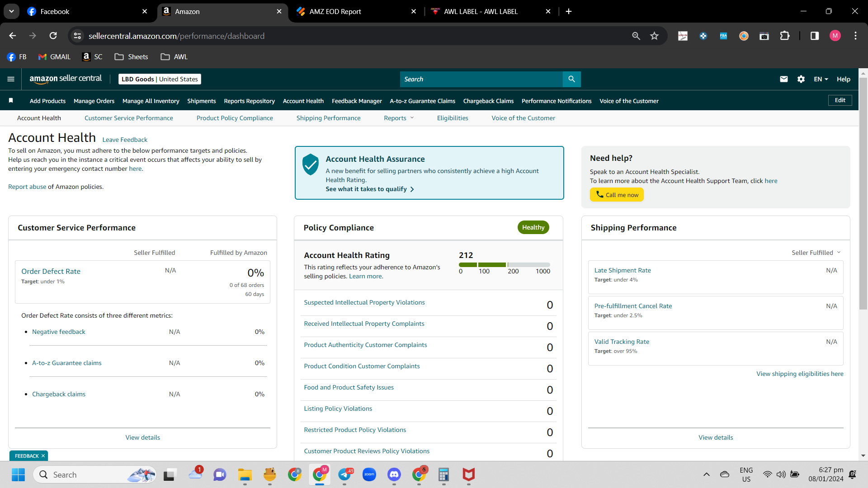Open the SC Amazon bookmark
This screenshot has width=868, height=488.
pyautogui.click(x=93, y=57)
